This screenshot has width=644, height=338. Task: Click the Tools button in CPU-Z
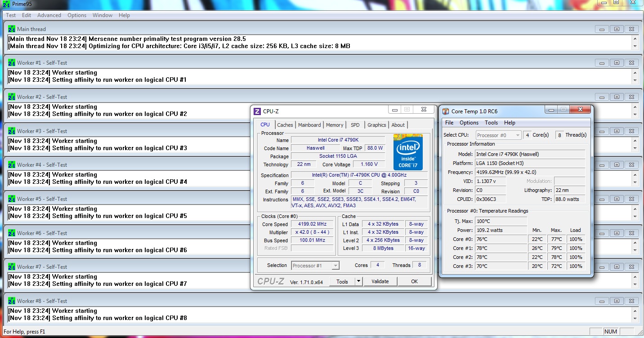(x=342, y=281)
